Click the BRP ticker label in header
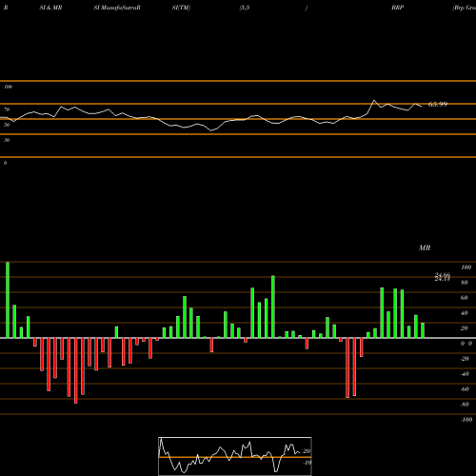 pyautogui.click(x=397, y=8)
